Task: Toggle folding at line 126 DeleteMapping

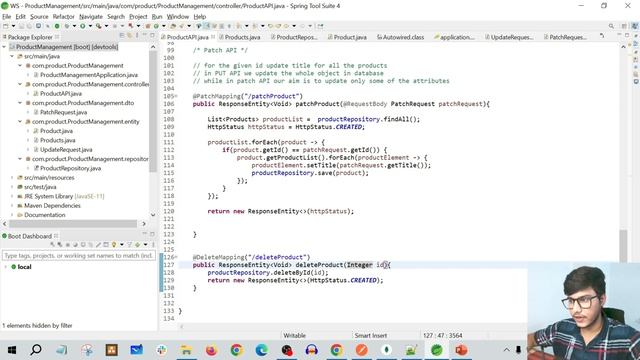Action: [176, 257]
